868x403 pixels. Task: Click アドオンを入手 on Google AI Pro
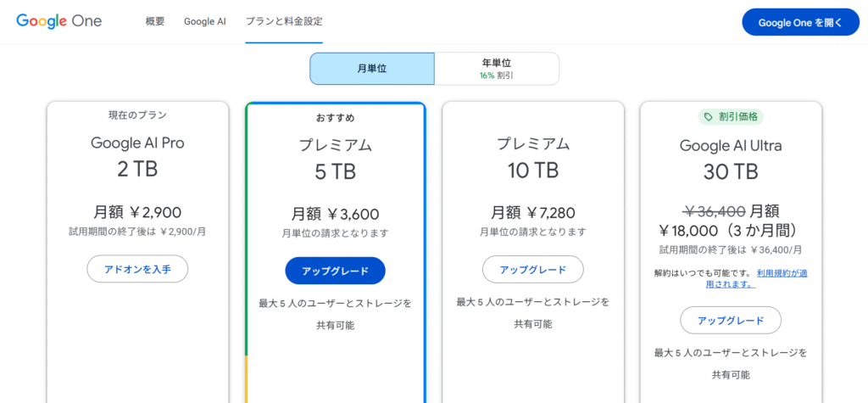(x=137, y=269)
